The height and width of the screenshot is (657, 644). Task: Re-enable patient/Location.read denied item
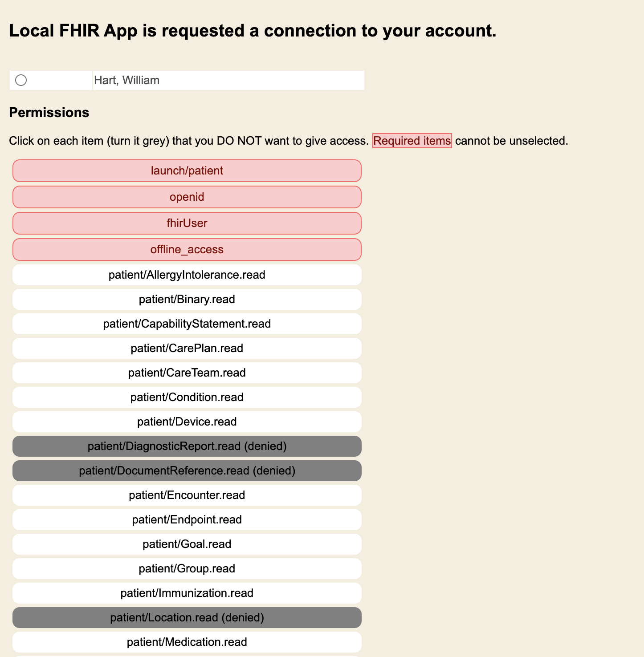[x=187, y=618]
